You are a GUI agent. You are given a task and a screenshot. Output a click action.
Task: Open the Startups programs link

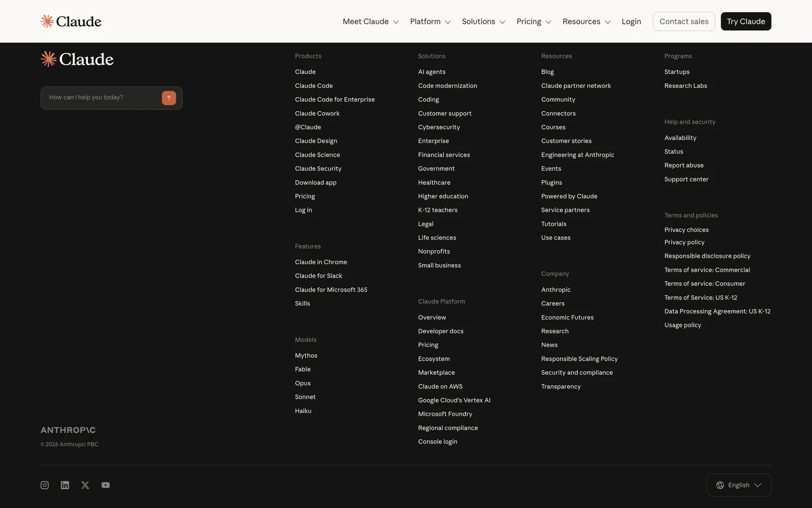coord(677,72)
